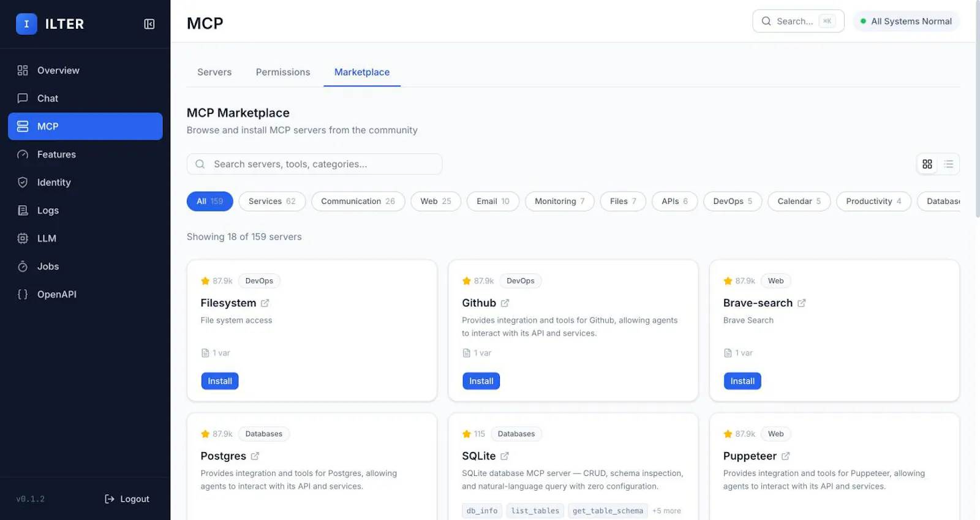Viewport: 980px width, 520px height.
Task: Select the Marketplace tab
Action: coord(362,72)
